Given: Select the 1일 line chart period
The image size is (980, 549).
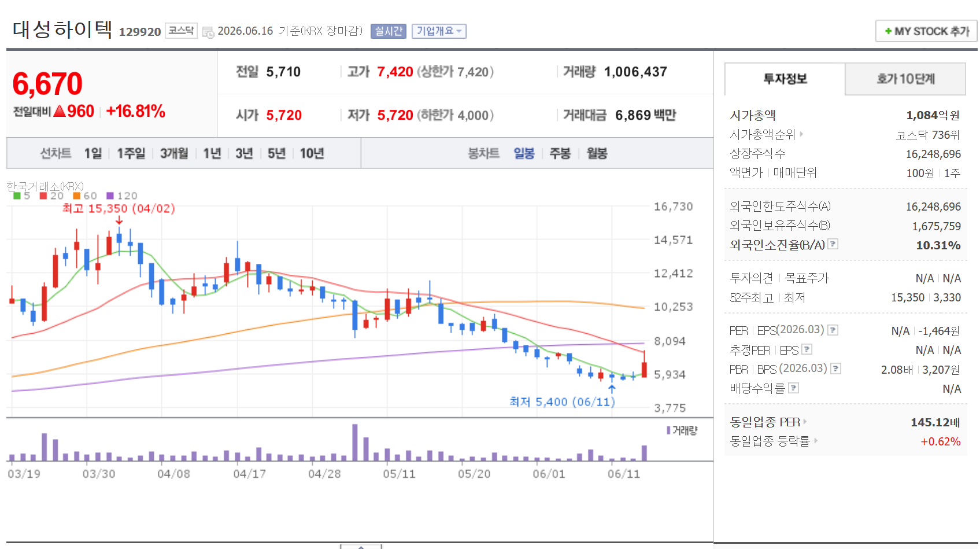Looking at the screenshot, I should pos(93,153).
